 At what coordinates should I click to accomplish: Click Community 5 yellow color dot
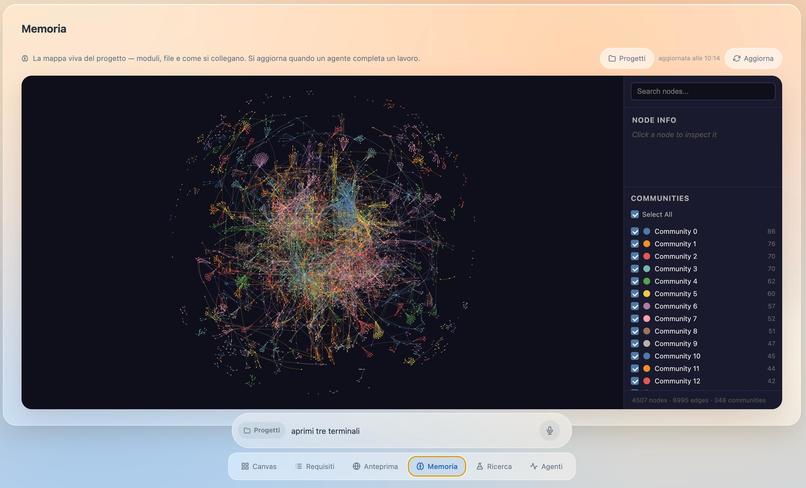(647, 294)
